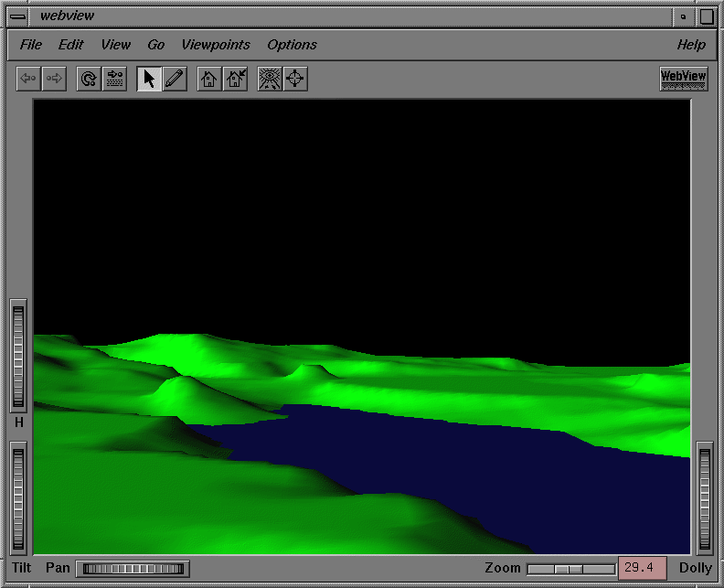Click the WebView logo button

[x=684, y=79]
